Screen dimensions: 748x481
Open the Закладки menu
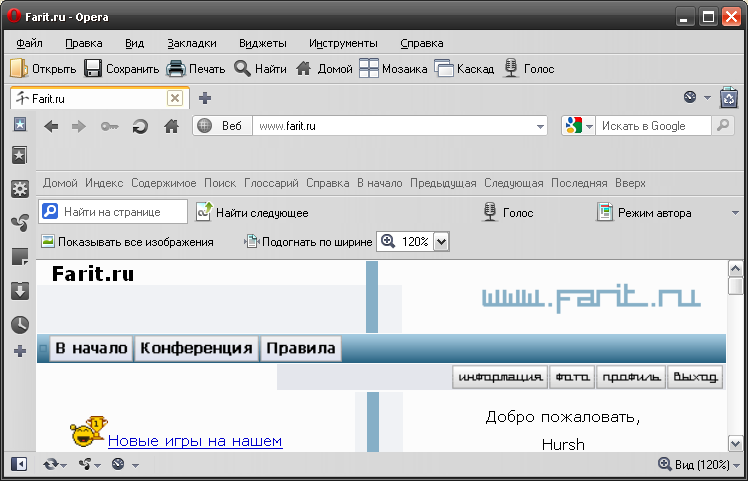point(192,43)
